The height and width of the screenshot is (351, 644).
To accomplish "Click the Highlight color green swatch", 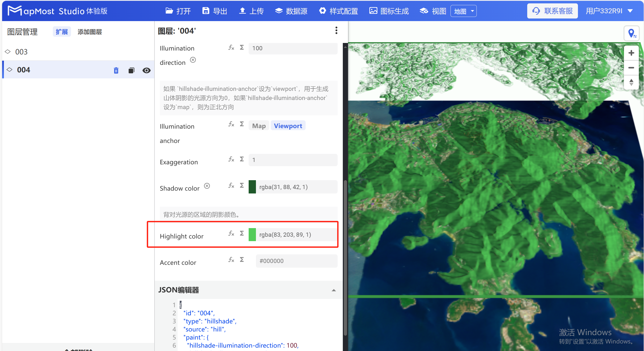I will [x=252, y=235].
